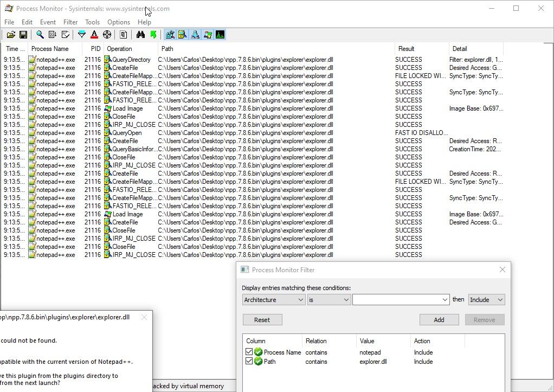
Task: Click the notepad++.exe icon in the QueryDirectory row
Action: (x=32, y=60)
